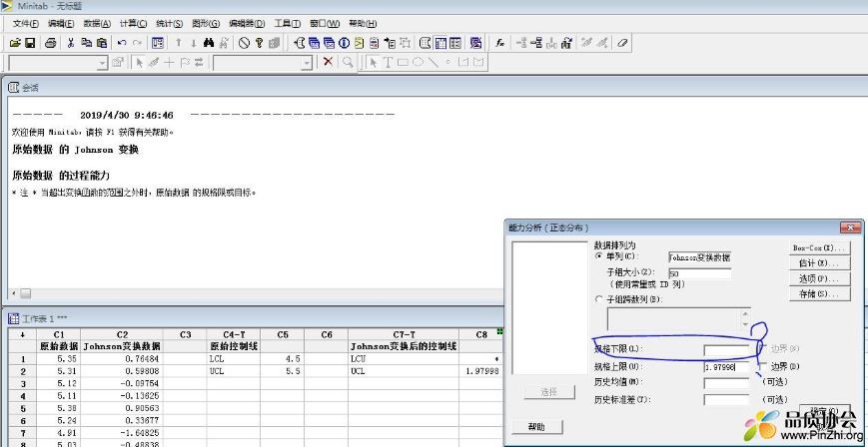Click the Edit Last Dialog icon
This screenshot has height=447, width=868.
pyautogui.click(x=158, y=43)
